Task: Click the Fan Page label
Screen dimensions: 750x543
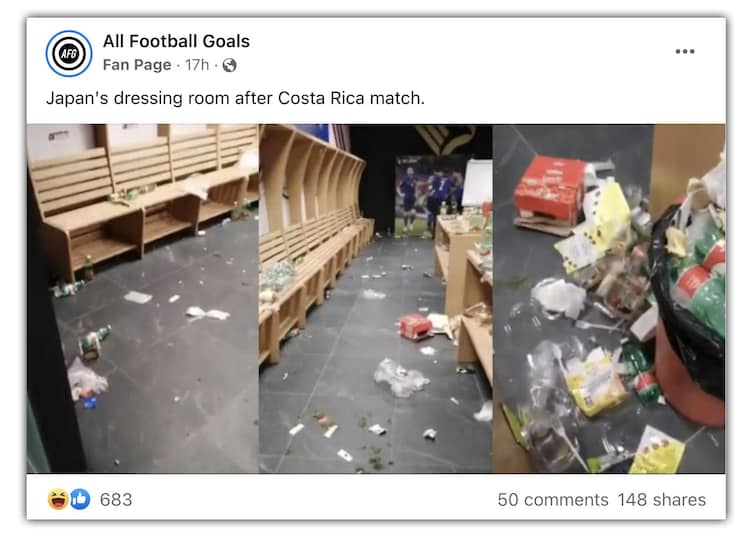Action: point(138,65)
